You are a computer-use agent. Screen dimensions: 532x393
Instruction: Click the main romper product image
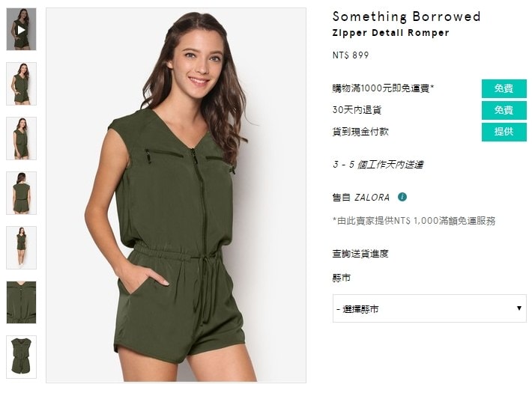[x=176, y=195]
